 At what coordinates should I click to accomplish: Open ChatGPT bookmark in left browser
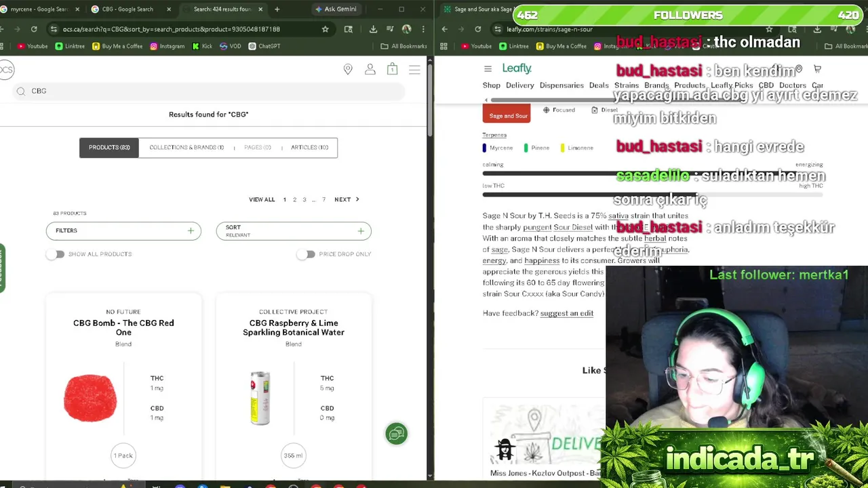click(x=264, y=46)
